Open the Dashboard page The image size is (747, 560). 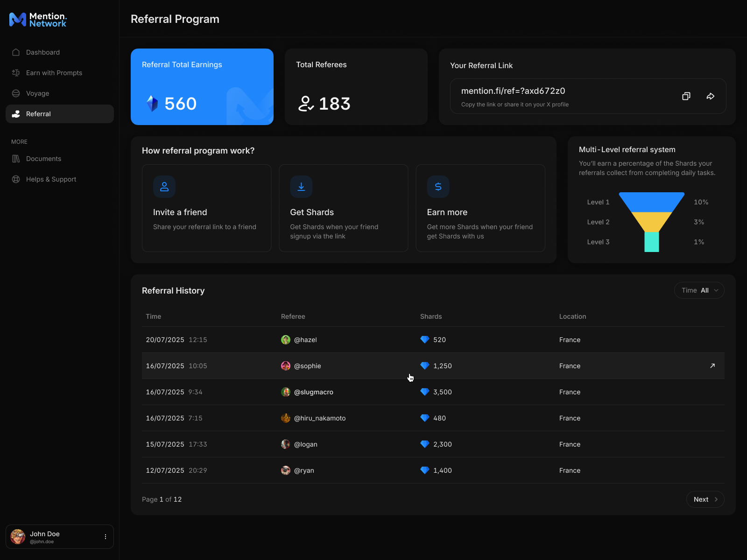[60, 52]
